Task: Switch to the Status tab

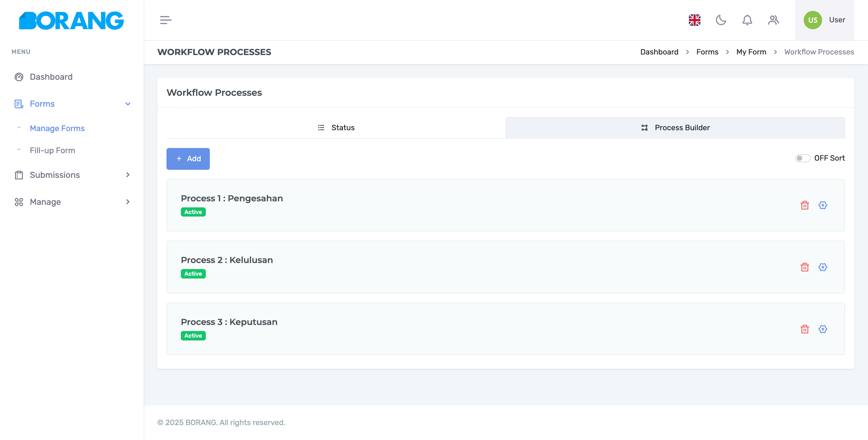Action: (x=336, y=128)
